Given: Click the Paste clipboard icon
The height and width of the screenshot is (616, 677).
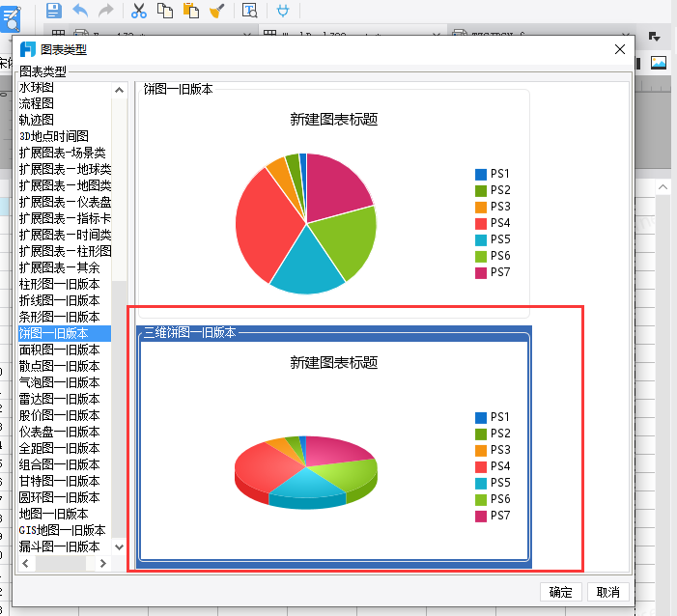Looking at the screenshot, I should (191, 11).
